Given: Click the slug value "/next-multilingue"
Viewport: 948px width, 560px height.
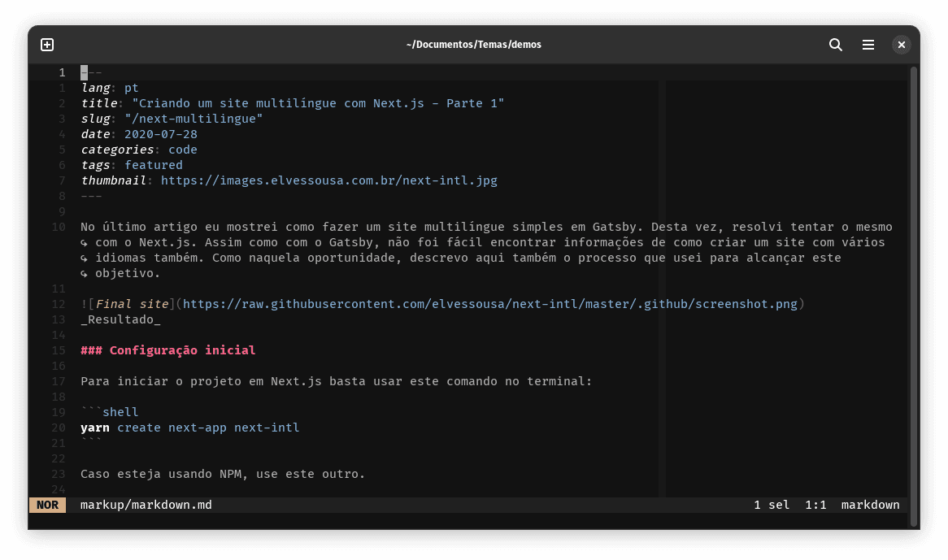Looking at the screenshot, I should (x=194, y=119).
